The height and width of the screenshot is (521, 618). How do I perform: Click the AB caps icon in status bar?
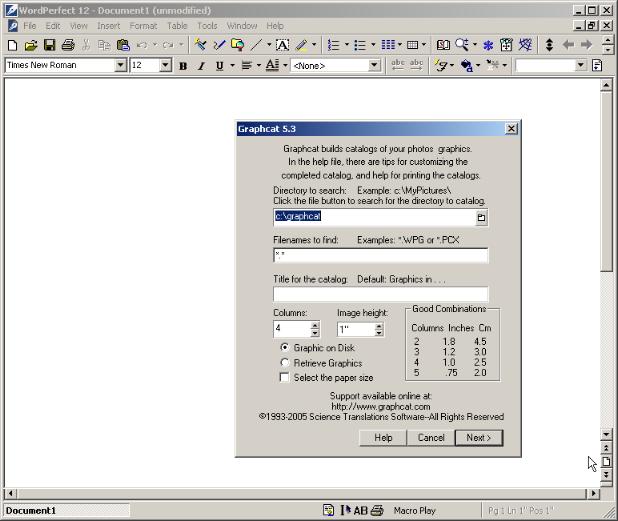tap(360, 510)
